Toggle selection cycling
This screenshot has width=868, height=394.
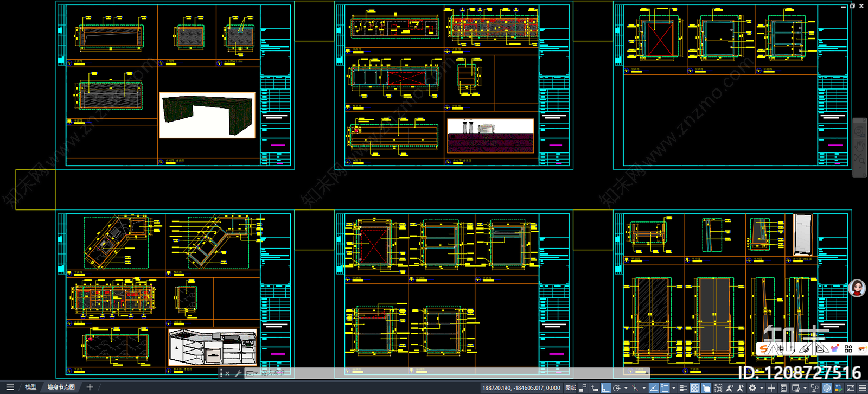pyautogui.click(x=706, y=388)
